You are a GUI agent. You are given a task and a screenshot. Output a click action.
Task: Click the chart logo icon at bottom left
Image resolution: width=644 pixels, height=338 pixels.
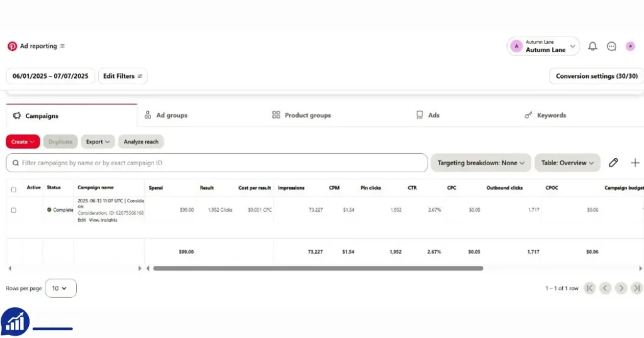[15, 322]
